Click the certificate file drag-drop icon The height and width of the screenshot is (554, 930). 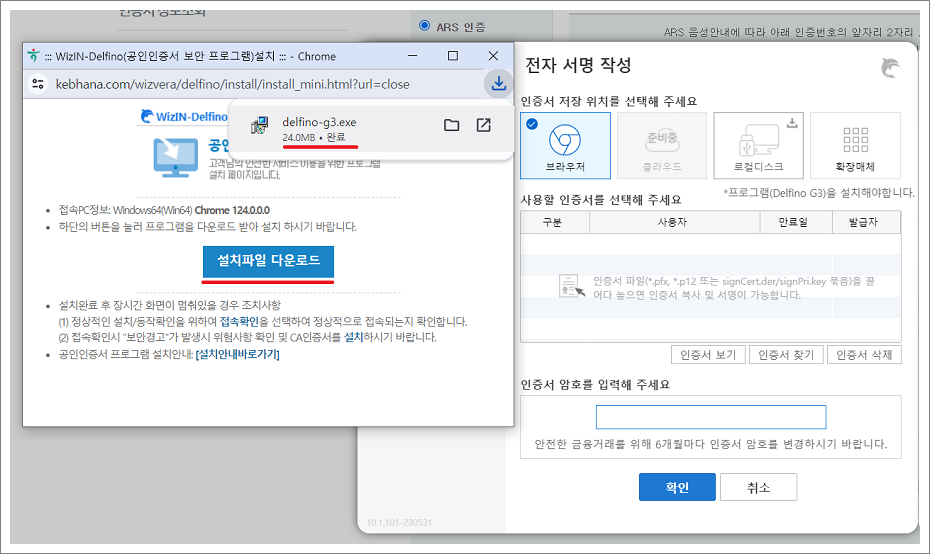click(572, 286)
